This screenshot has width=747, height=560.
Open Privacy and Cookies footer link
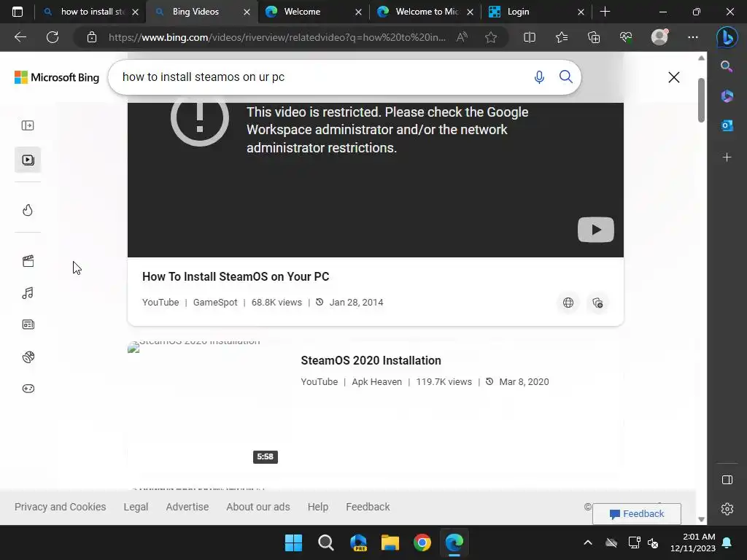coord(60,507)
